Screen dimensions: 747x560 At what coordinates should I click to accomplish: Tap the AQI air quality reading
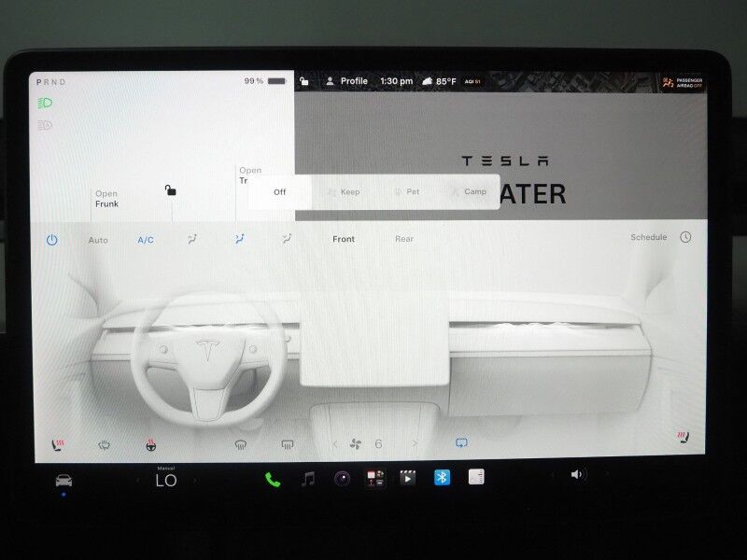472,82
